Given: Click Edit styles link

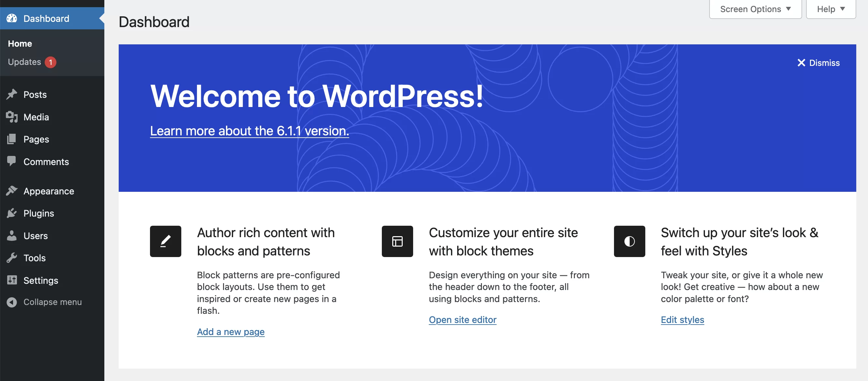Looking at the screenshot, I should pos(682,319).
